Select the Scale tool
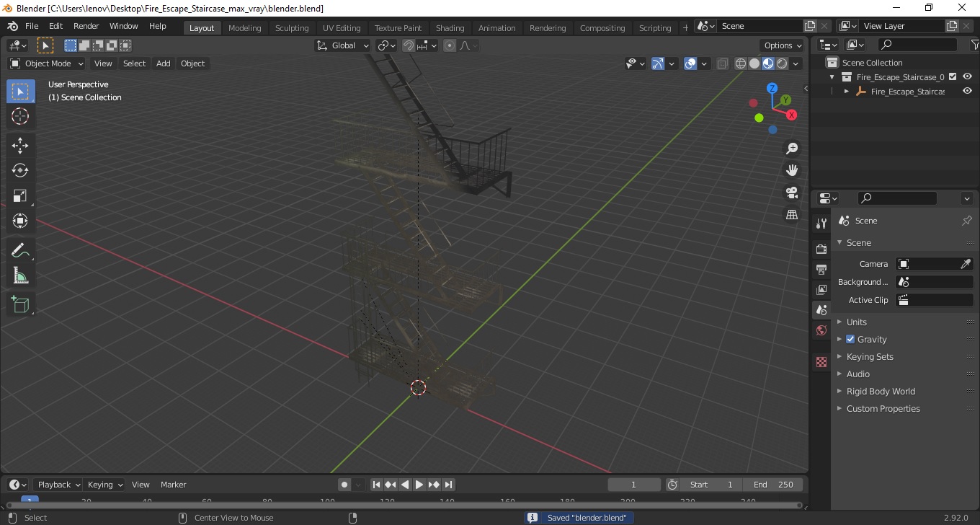Image resolution: width=980 pixels, height=525 pixels. [x=20, y=195]
